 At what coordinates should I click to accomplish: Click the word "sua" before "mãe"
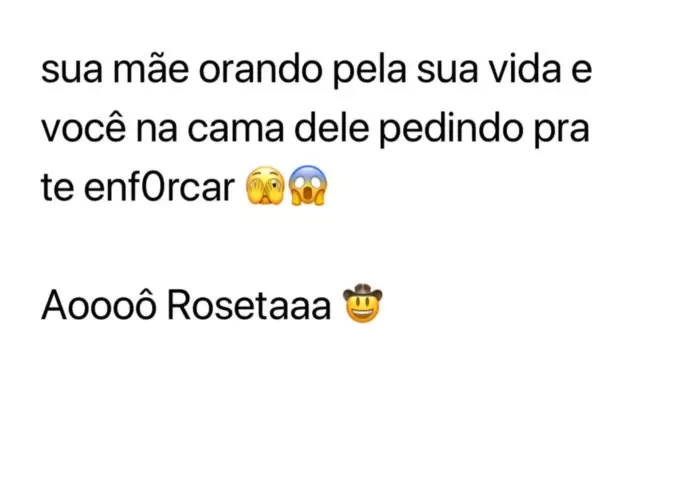72,71
